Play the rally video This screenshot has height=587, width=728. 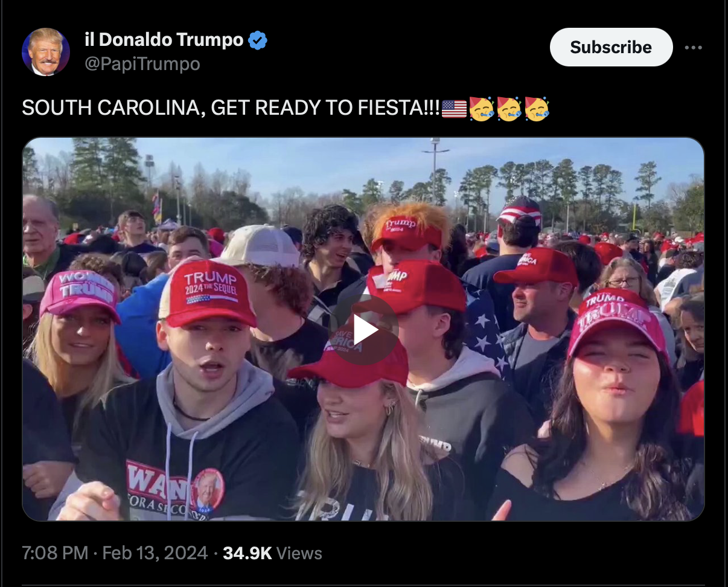[x=365, y=330]
